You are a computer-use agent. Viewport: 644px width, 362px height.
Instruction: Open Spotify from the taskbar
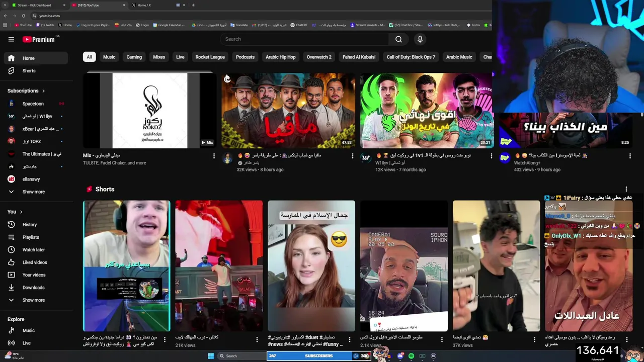411,356
